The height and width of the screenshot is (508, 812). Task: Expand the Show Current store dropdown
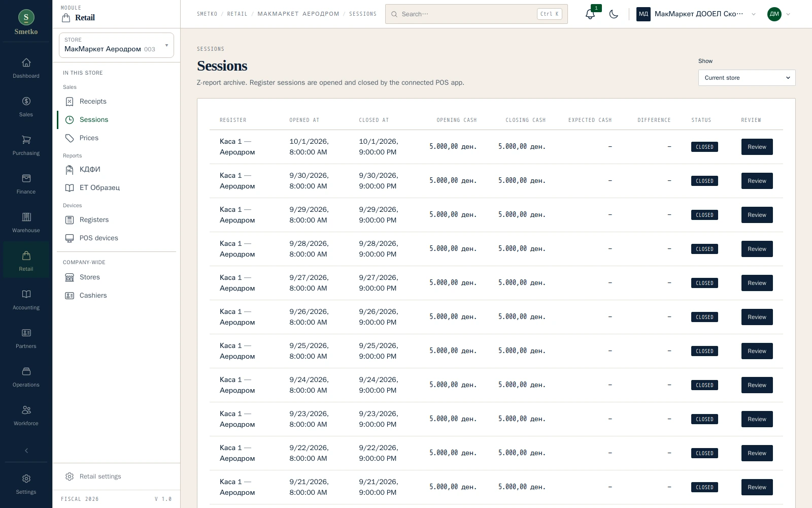click(x=747, y=78)
